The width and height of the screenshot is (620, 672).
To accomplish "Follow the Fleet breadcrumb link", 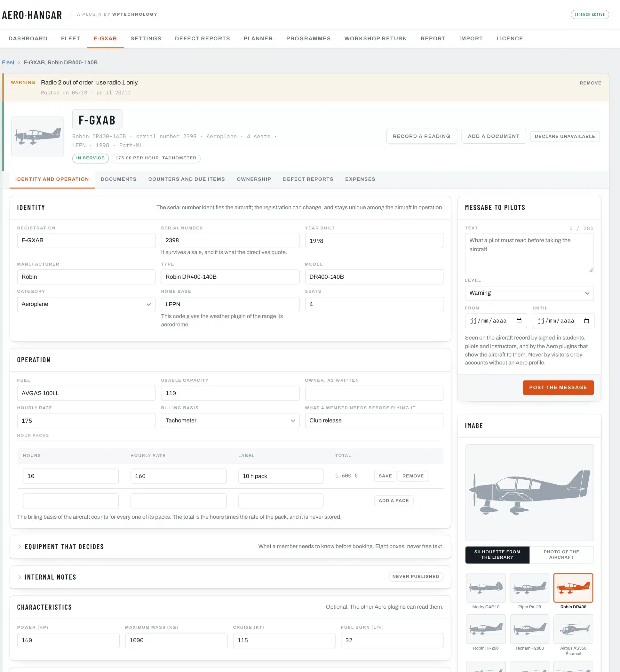I will click(8, 62).
